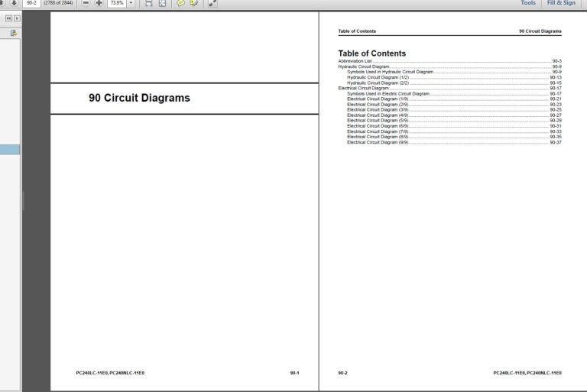Click the 90-1 page number footer
The height and width of the screenshot is (392, 587).
294,373
